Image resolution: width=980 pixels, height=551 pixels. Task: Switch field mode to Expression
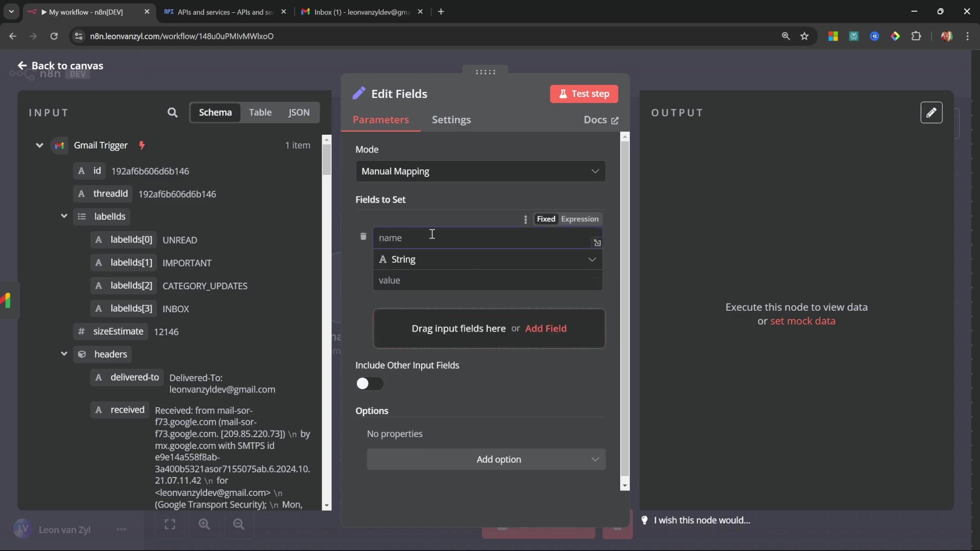click(x=579, y=219)
